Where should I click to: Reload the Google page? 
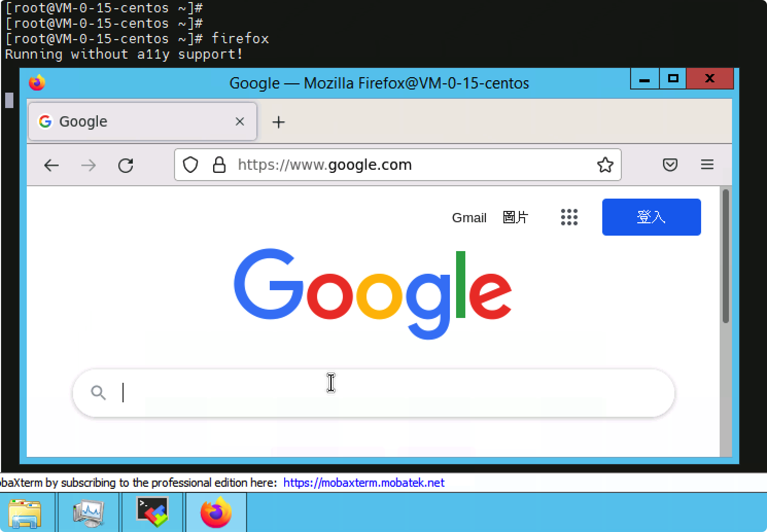click(x=126, y=165)
